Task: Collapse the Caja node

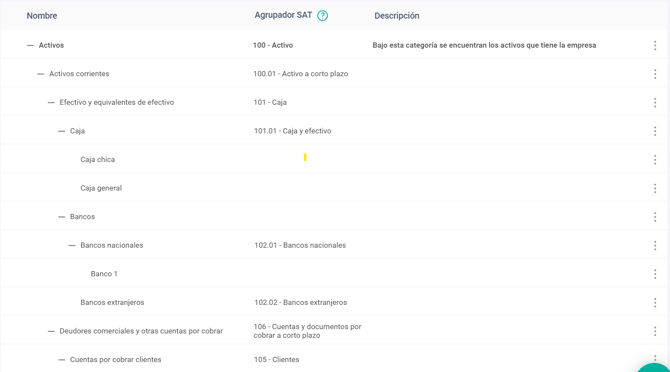Action: (62, 131)
